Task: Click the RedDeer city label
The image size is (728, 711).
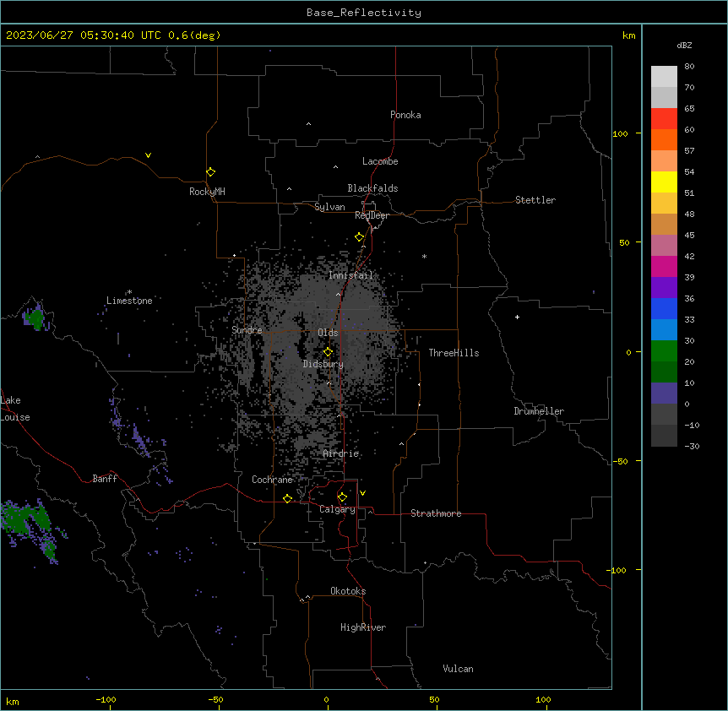Action: 372,215
